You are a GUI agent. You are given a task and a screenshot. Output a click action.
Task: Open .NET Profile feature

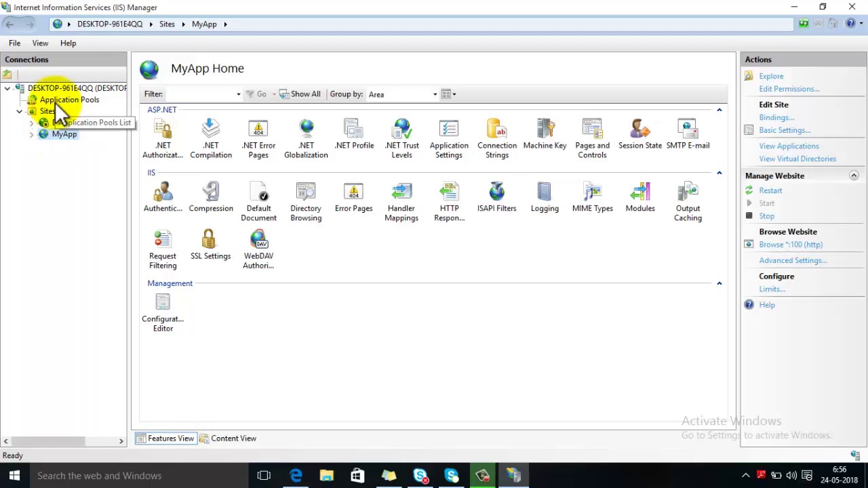354,134
